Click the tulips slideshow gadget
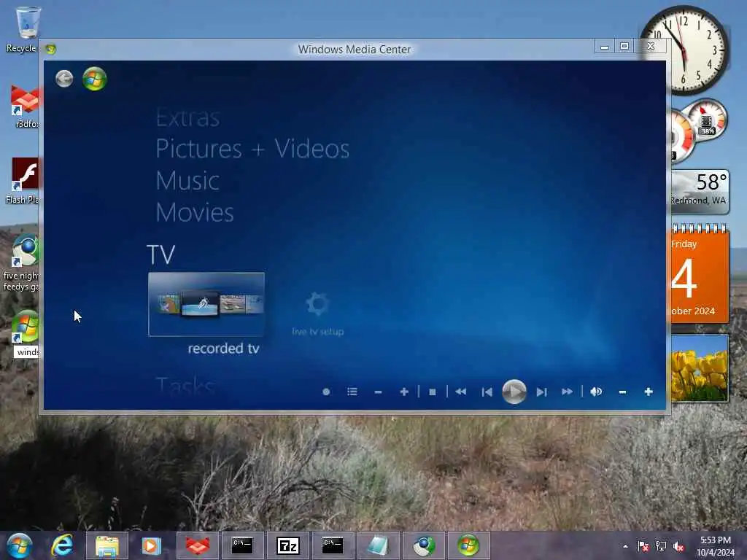 700,368
